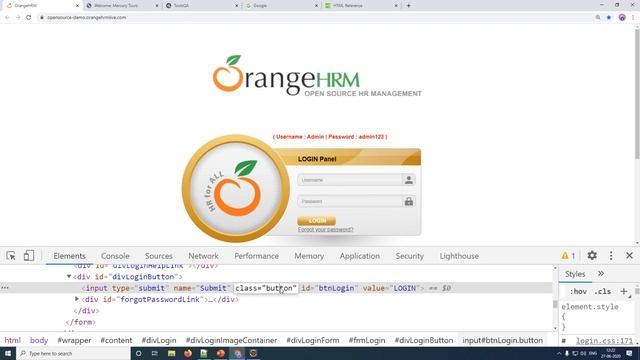This screenshot has width=640, height=360.
Task: Bookmark this page with the star icon
Action: click(609, 18)
